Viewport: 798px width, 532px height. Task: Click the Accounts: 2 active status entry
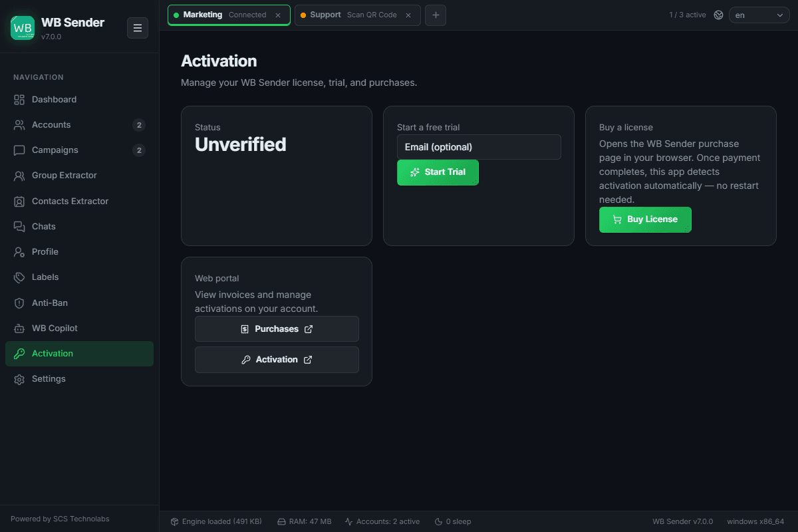click(x=382, y=521)
